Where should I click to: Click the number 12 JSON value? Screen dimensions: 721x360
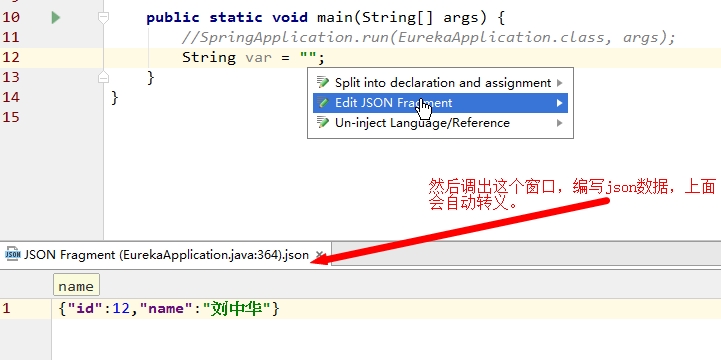[121, 309]
